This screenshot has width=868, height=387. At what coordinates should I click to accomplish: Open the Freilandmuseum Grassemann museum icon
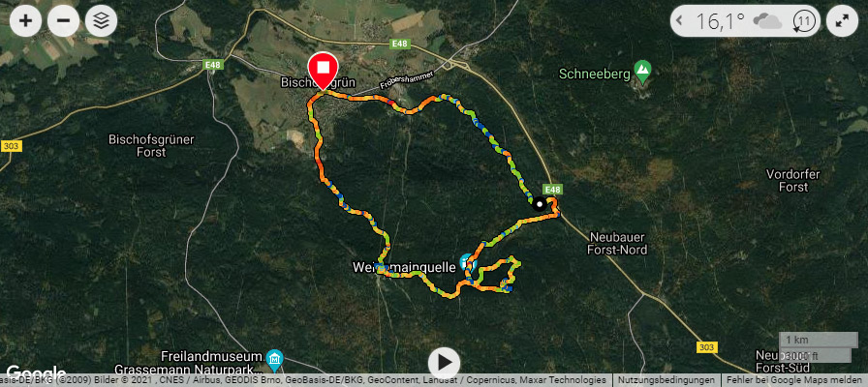click(274, 360)
